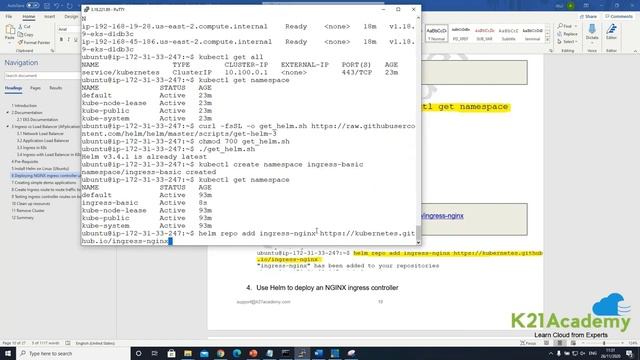The image size is (640, 360).
Task: Toggle Bold formatting in Word
Action: [61, 40]
